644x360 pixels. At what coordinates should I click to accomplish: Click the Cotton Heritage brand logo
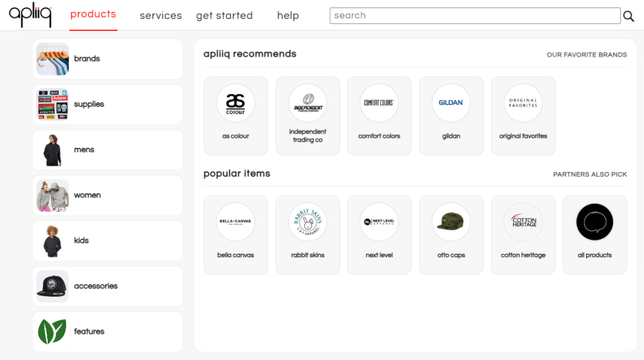click(x=523, y=222)
